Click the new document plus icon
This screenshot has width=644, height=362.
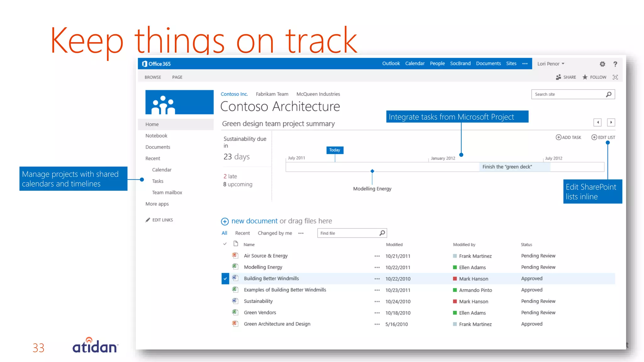[225, 222]
